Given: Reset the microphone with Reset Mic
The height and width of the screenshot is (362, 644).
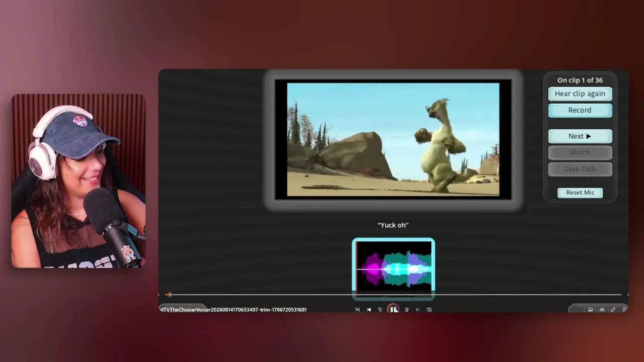Looking at the screenshot, I should 580,193.
